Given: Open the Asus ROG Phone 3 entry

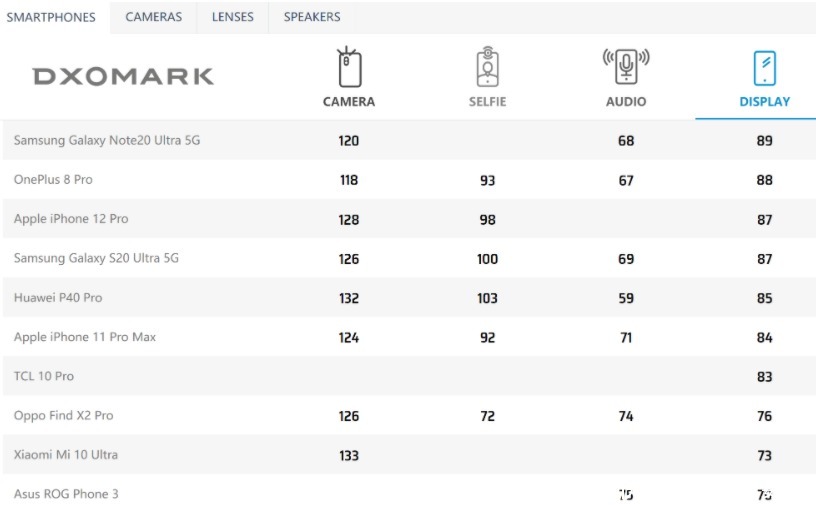Looking at the screenshot, I should coord(66,494).
